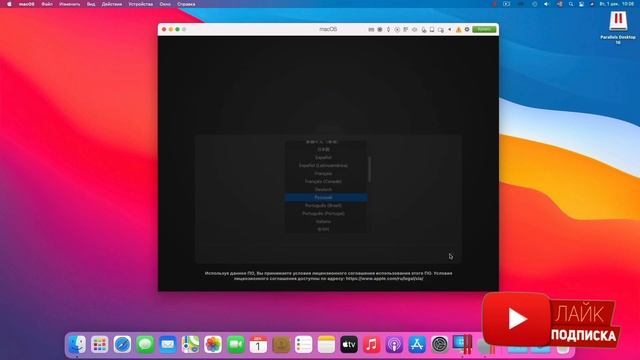Screen dimensions: 640x360
Task: Open the Файл menu
Action: pyautogui.click(x=47, y=4)
